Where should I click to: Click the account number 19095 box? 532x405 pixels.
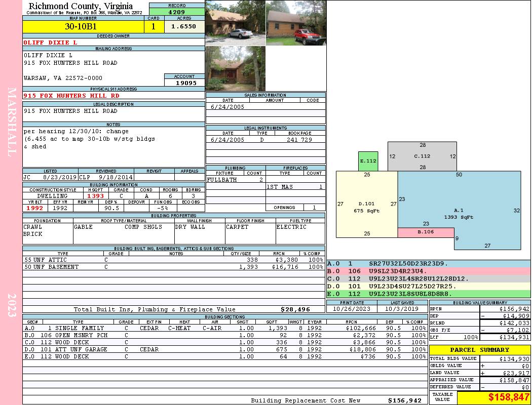tap(184, 83)
